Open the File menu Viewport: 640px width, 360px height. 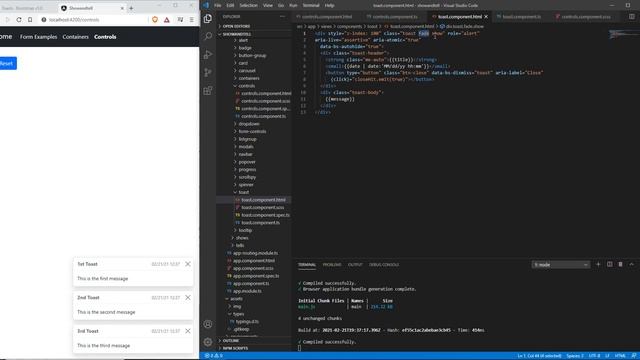click(x=218, y=5)
